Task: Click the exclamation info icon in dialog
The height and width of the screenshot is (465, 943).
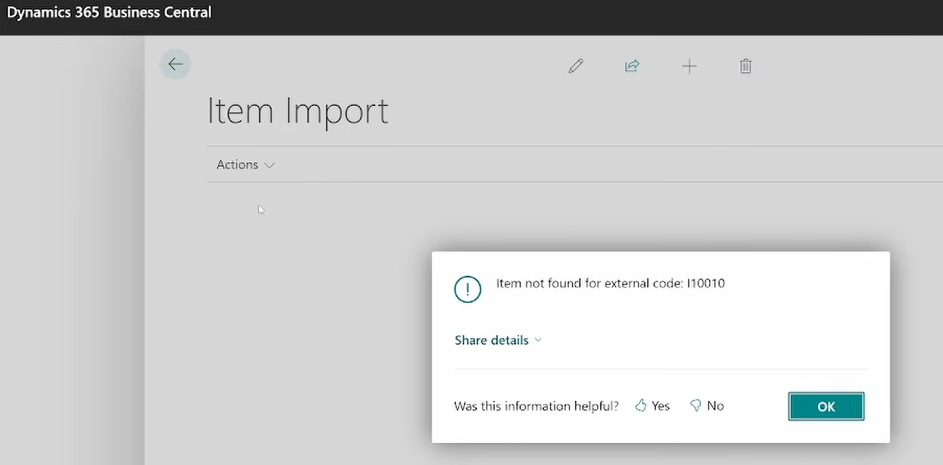Action: [467, 289]
